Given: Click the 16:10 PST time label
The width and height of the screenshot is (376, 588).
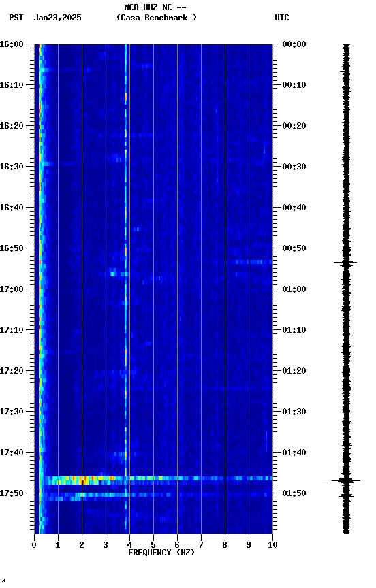Looking at the screenshot, I should click(x=12, y=85).
